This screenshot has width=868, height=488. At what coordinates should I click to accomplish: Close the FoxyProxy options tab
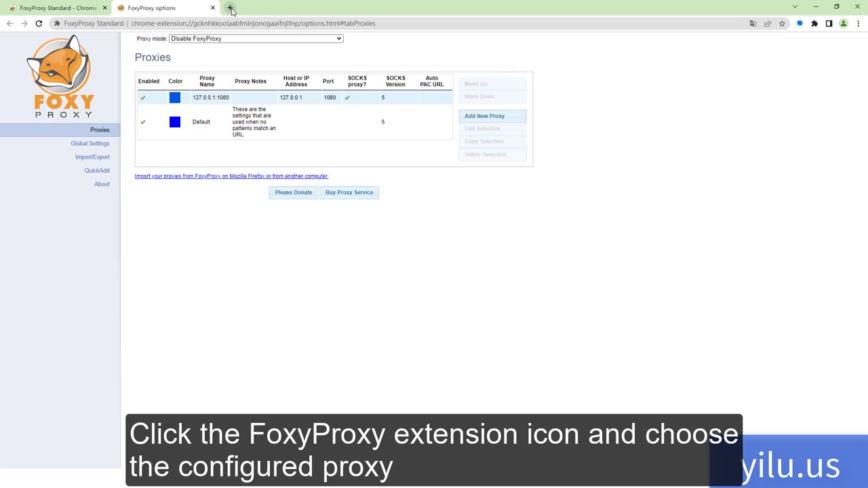tap(213, 8)
